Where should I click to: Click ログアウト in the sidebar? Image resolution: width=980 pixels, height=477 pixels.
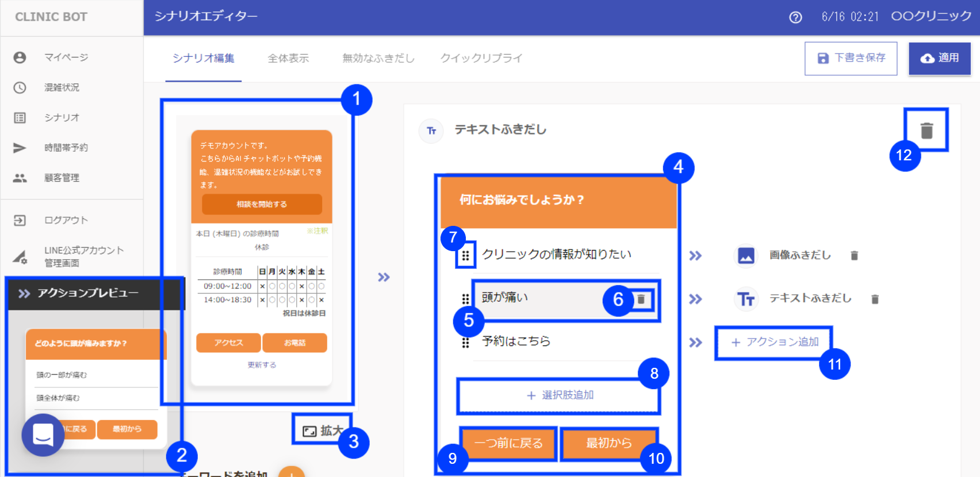(x=66, y=220)
